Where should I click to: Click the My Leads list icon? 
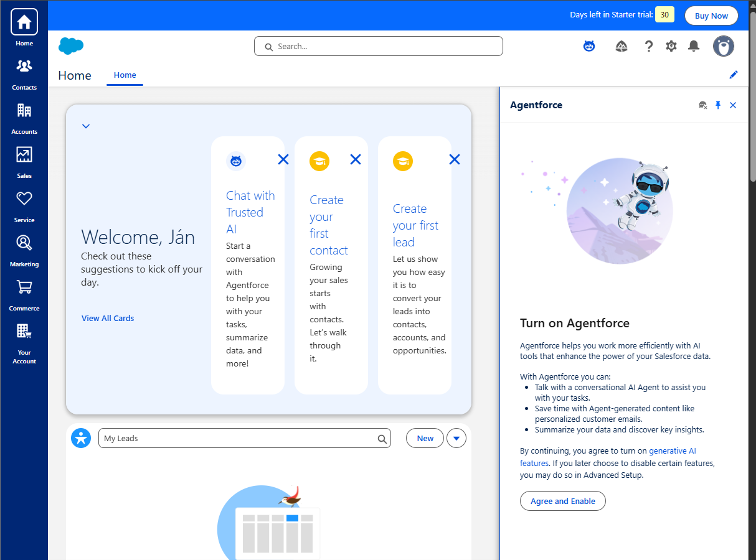81,438
